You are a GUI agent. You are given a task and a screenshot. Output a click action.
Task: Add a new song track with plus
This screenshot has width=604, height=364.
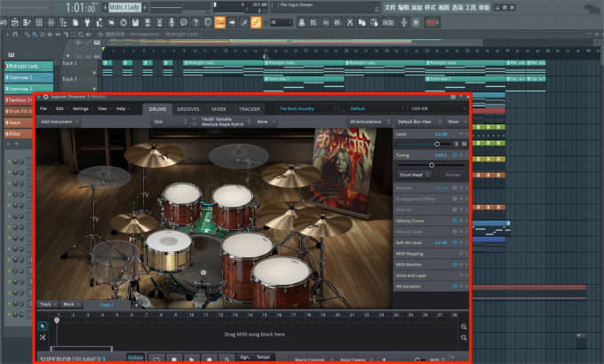tap(136, 305)
